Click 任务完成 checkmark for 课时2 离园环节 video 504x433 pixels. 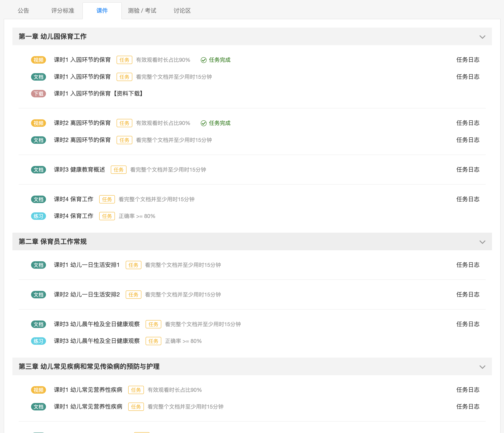tap(204, 123)
